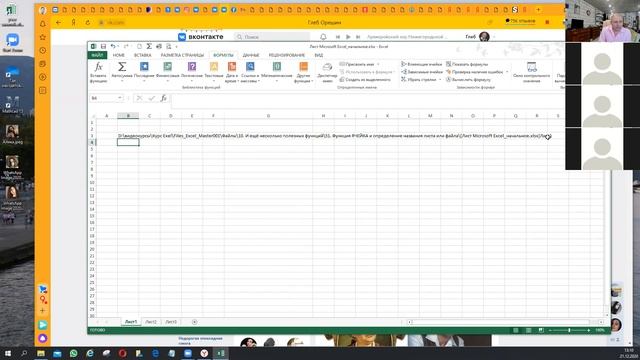Click Trace Dependents button
Viewport: 640px width, 360px height.
[422, 72]
